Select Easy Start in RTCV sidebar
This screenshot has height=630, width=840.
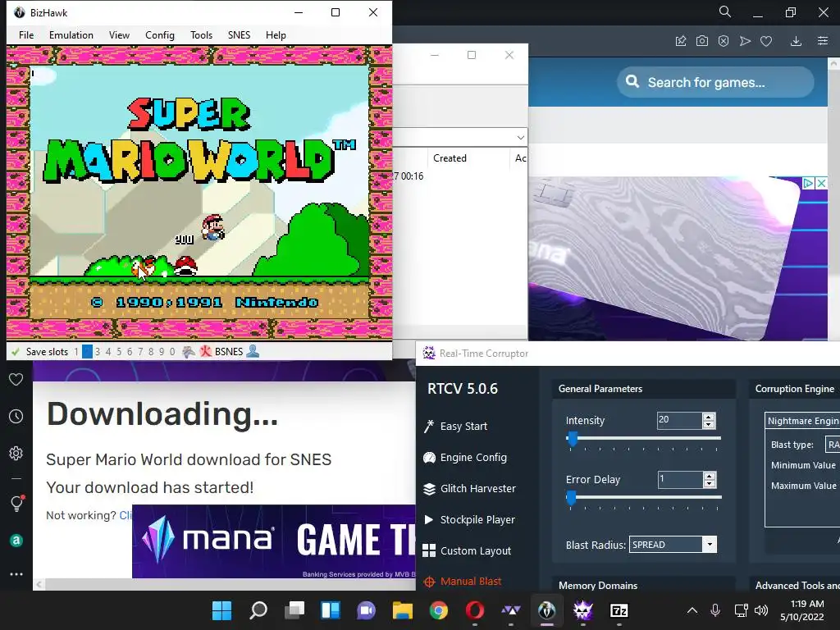(x=456, y=427)
